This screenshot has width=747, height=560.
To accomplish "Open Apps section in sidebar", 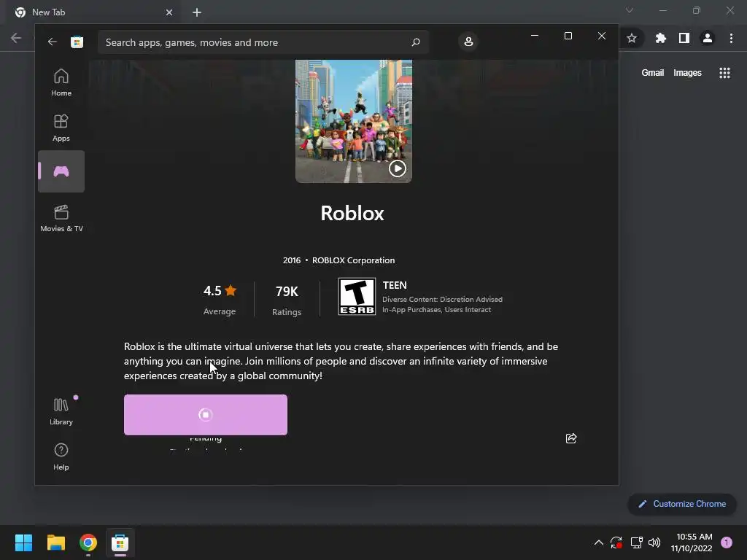I will tap(61, 128).
